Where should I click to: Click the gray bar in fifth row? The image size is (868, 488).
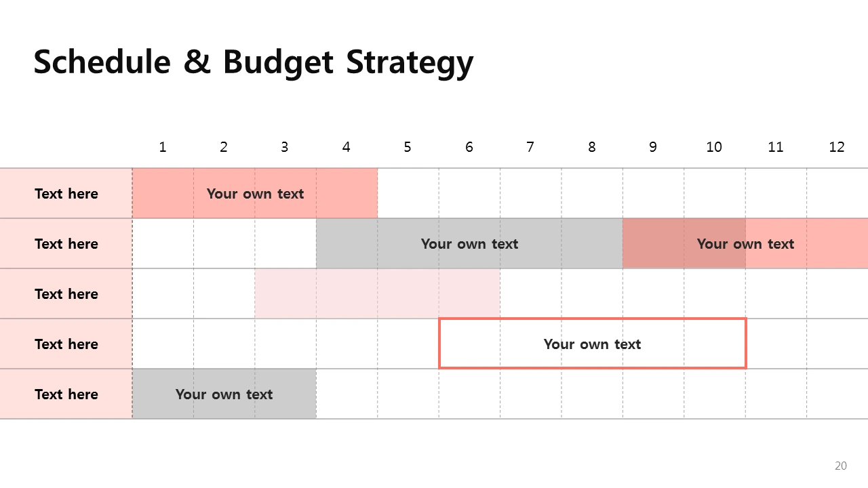click(x=224, y=394)
